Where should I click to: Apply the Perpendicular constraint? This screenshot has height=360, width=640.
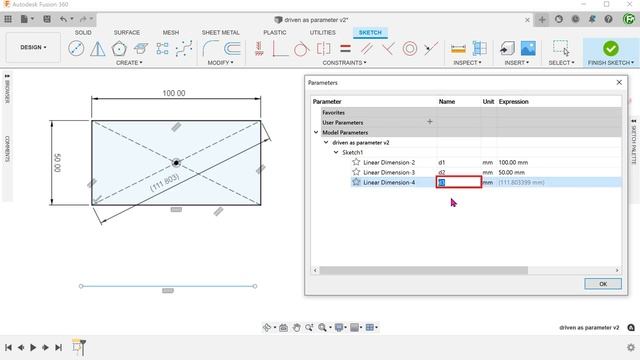tap(388, 49)
